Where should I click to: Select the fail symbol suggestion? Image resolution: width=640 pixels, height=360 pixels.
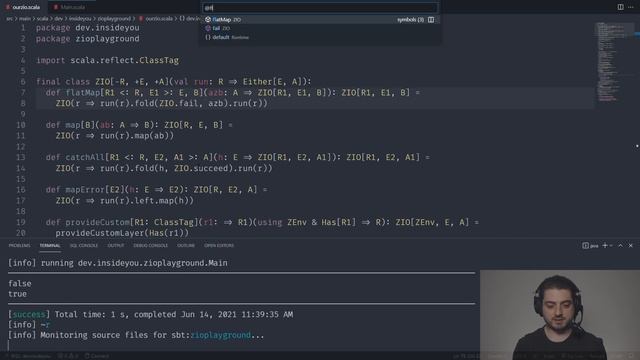(x=320, y=28)
